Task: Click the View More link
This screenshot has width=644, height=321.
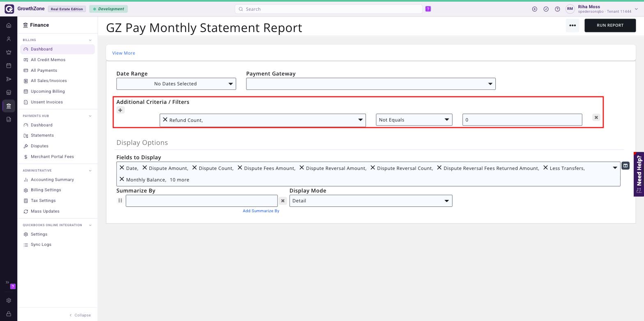Action: [124, 53]
